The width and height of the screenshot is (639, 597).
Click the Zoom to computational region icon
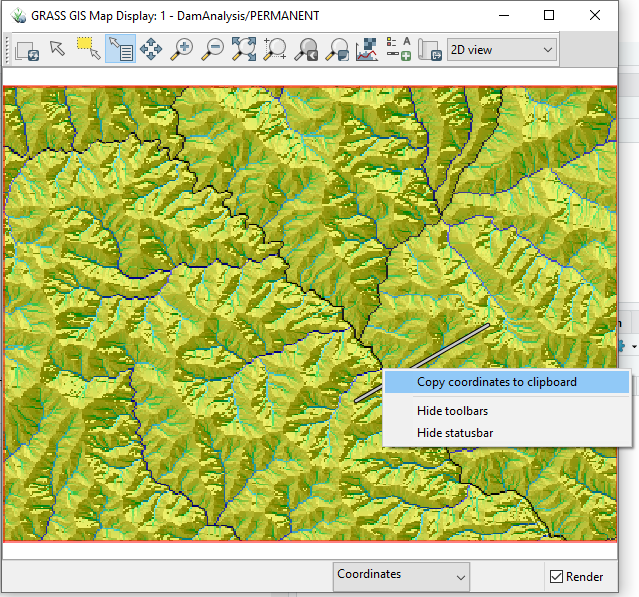[x=275, y=49]
